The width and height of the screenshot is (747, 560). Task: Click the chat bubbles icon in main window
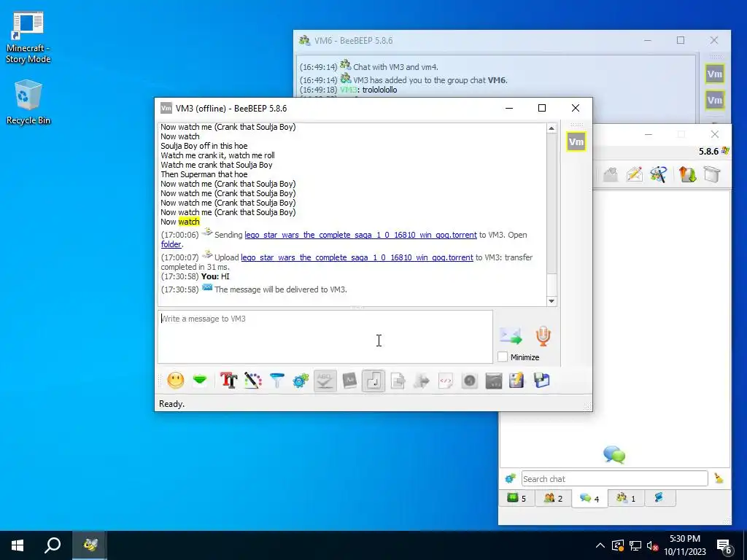(614, 454)
